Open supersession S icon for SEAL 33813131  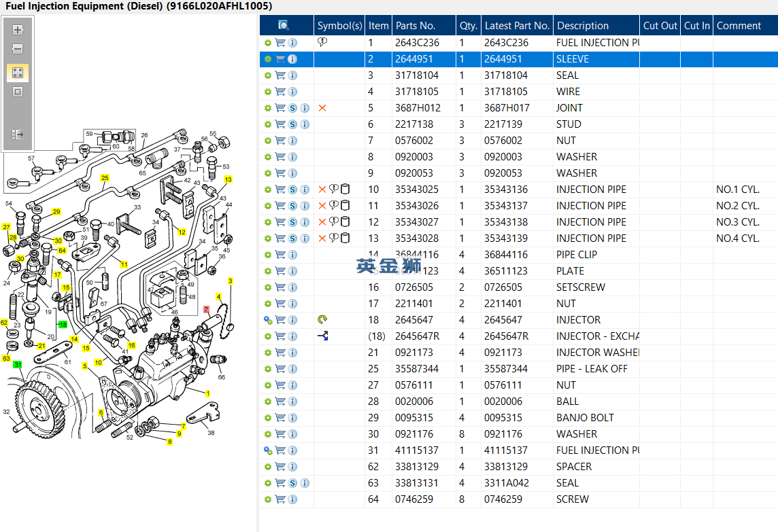tap(292, 483)
